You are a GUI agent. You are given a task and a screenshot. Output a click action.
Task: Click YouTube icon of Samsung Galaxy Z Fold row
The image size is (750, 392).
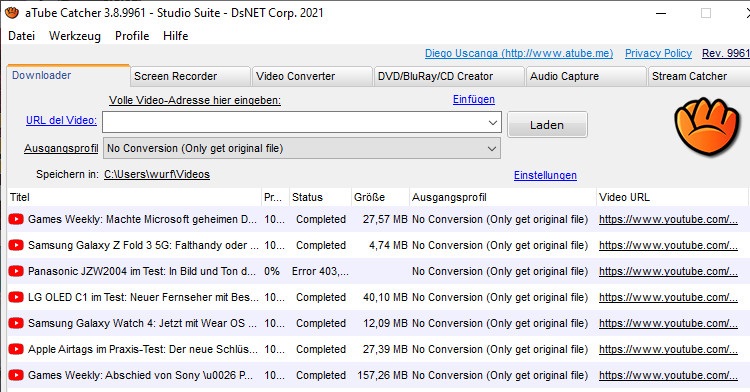(16, 245)
